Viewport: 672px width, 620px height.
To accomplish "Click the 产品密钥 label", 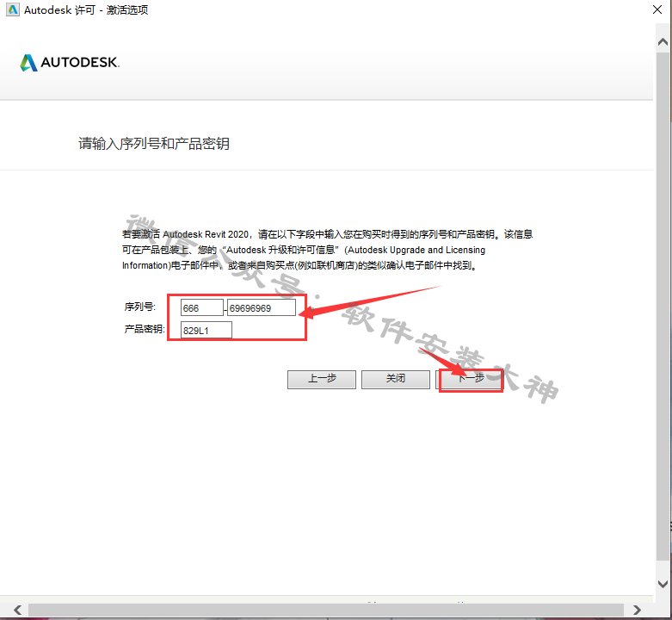I will (145, 329).
